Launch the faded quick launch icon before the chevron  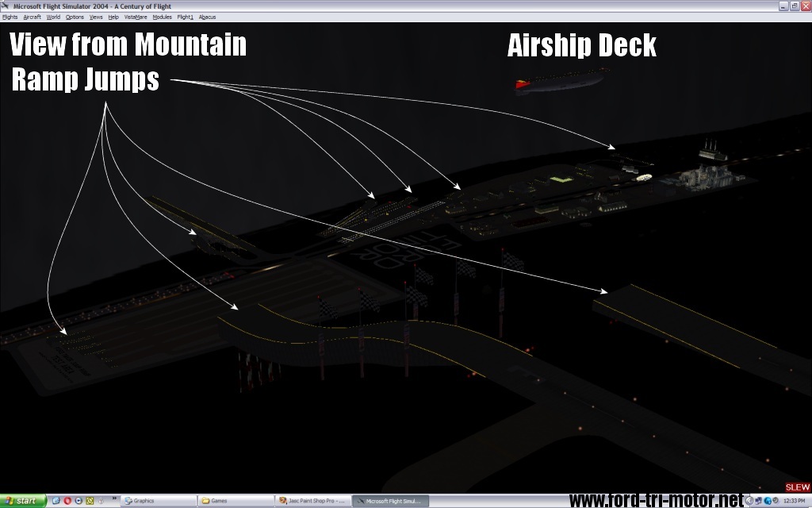point(101,501)
